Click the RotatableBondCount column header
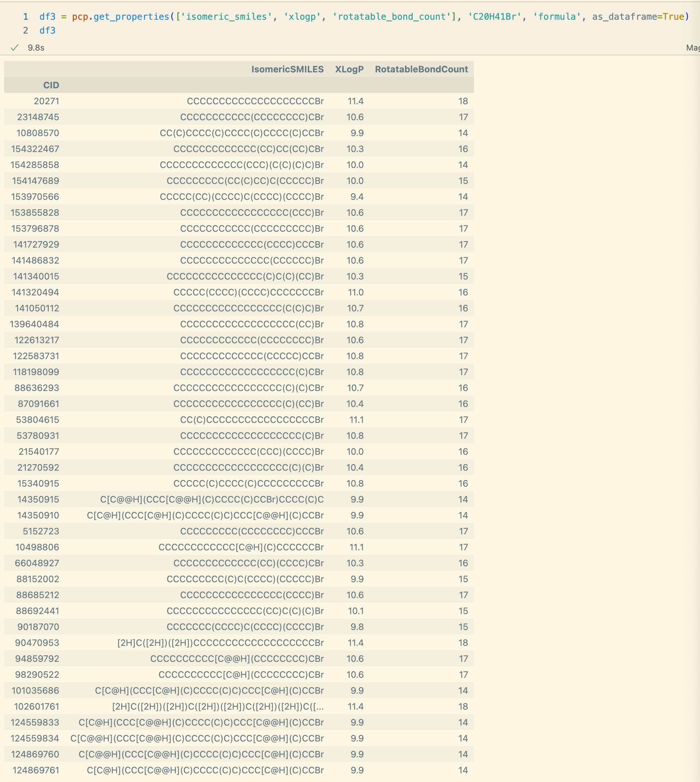 click(x=421, y=69)
